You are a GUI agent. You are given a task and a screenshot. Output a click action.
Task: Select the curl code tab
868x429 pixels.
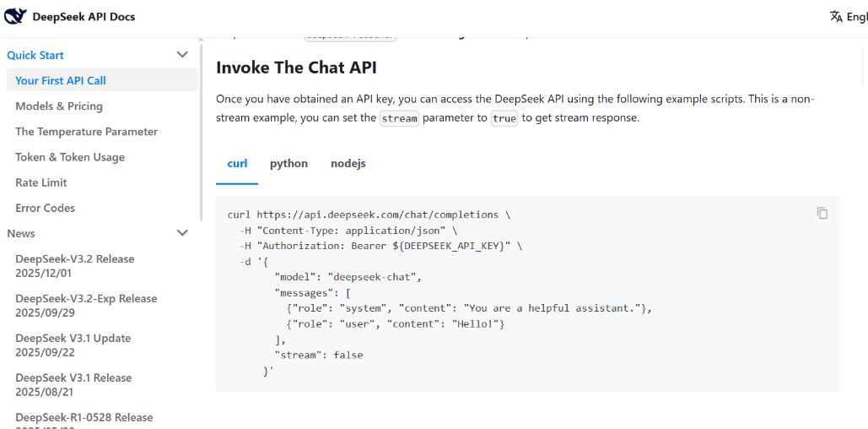tap(237, 164)
